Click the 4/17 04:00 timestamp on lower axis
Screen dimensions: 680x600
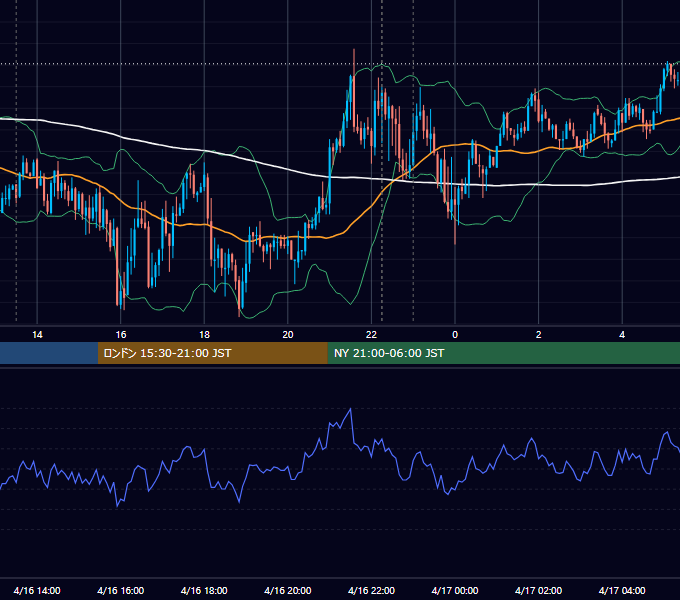tap(622, 590)
